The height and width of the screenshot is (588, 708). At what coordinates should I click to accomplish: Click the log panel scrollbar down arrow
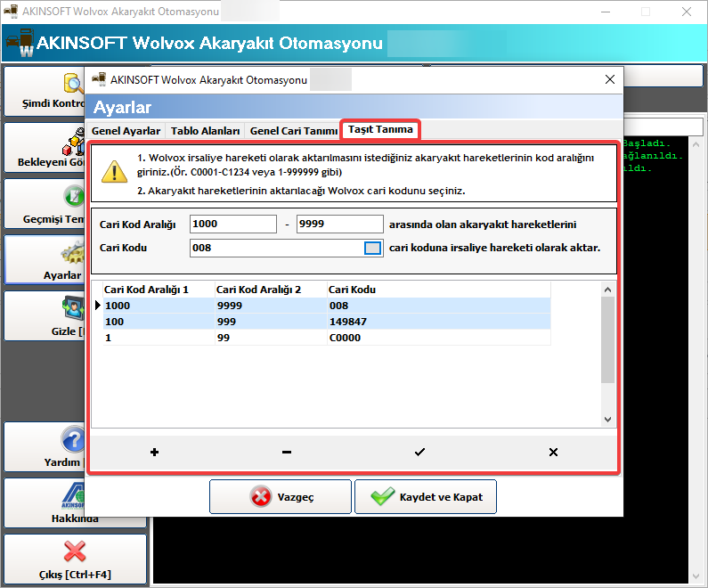(696, 576)
